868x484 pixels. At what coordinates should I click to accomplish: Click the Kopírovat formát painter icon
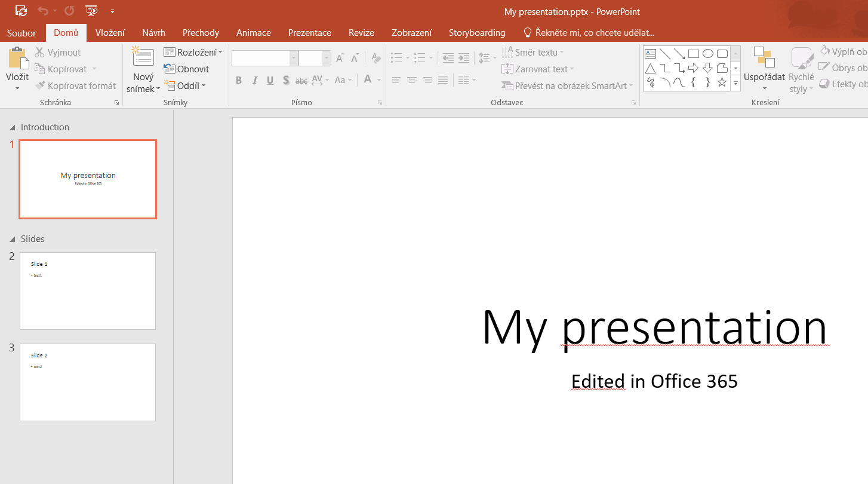pos(39,85)
